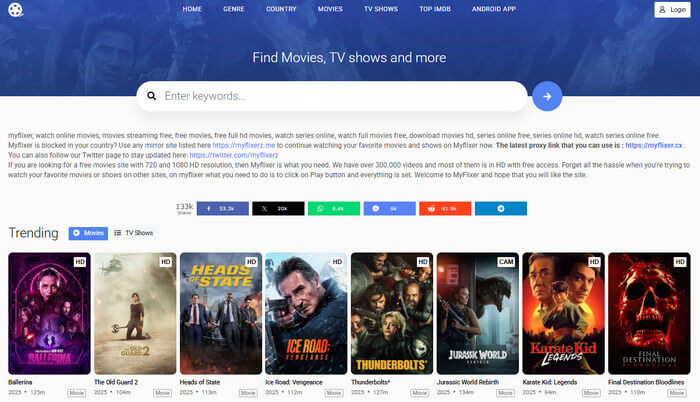Open the Ballerina poster

[x=49, y=313]
